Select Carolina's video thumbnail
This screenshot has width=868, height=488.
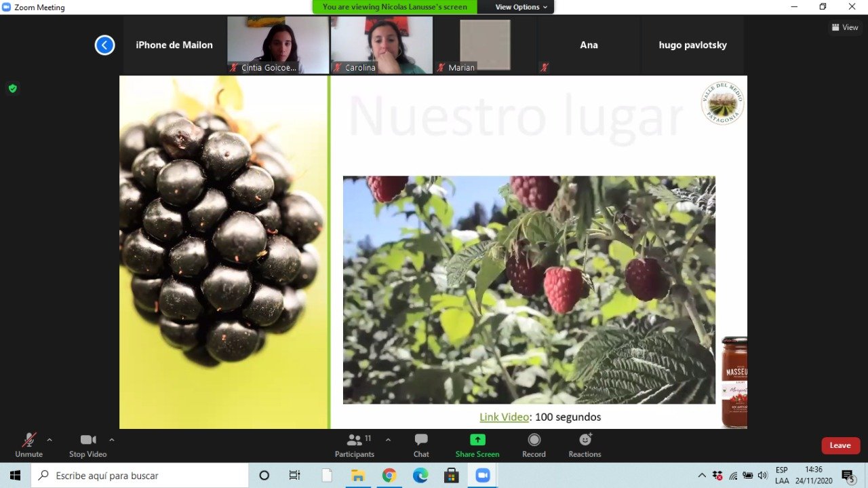[x=382, y=45]
